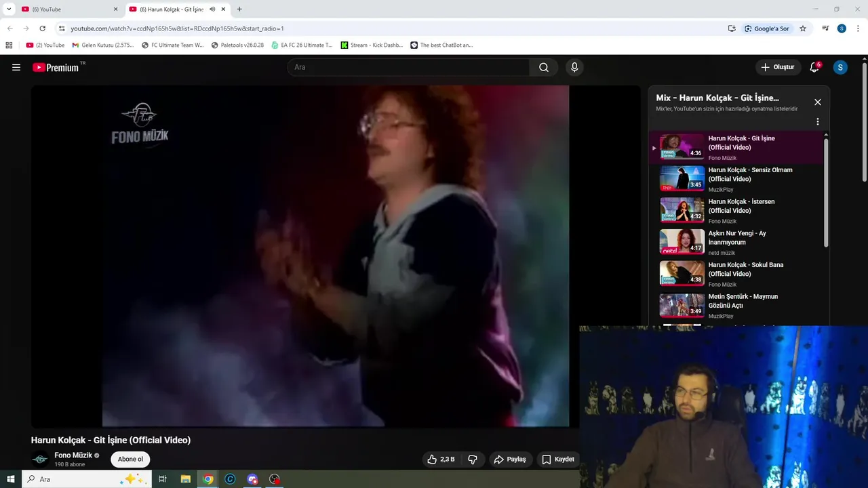Screen dimensions: 868x488
Task: Click the Kaydet save button
Action: pyautogui.click(x=558, y=459)
